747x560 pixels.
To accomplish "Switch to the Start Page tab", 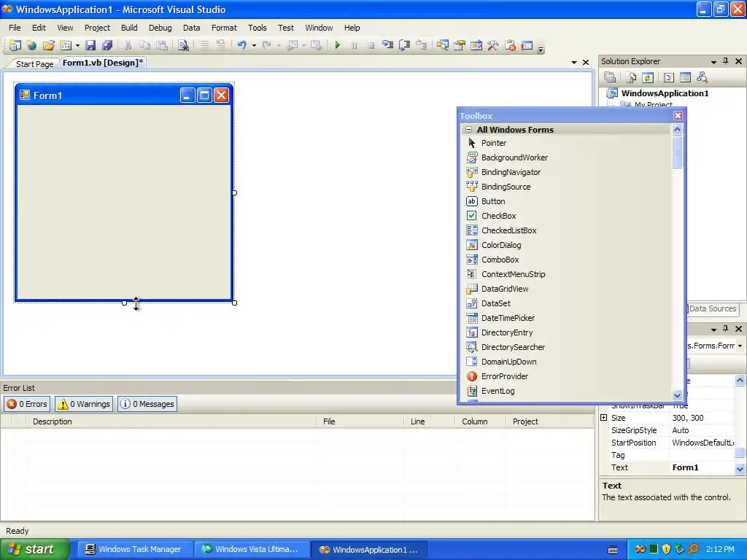I will coord(34,64).
